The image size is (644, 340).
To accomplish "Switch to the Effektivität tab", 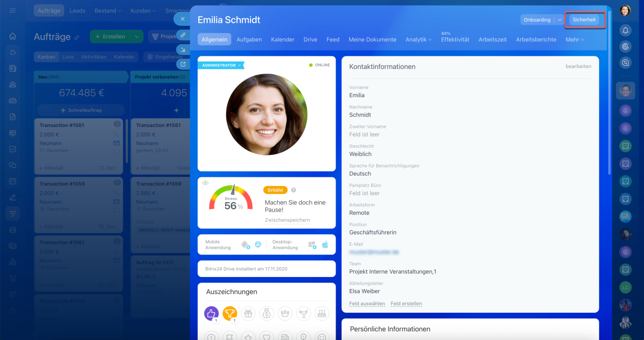I will click(455, 39).
